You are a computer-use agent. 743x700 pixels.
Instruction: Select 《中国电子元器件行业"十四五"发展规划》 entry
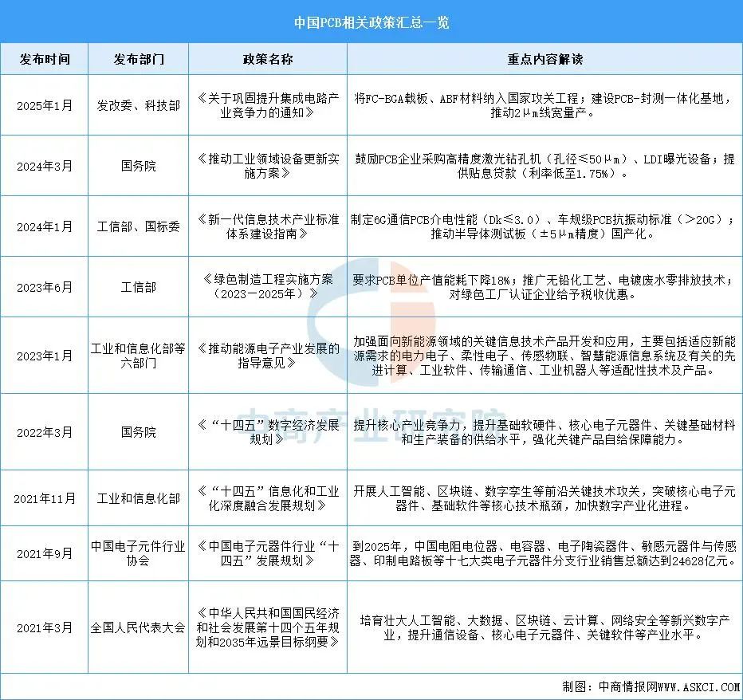pyautogui.click(x=267, y=553)
